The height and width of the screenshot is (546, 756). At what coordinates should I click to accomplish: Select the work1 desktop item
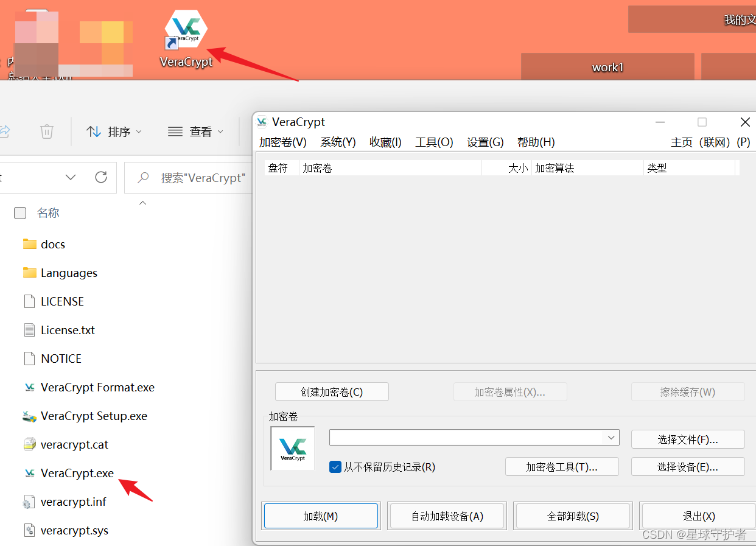[607, 67]
